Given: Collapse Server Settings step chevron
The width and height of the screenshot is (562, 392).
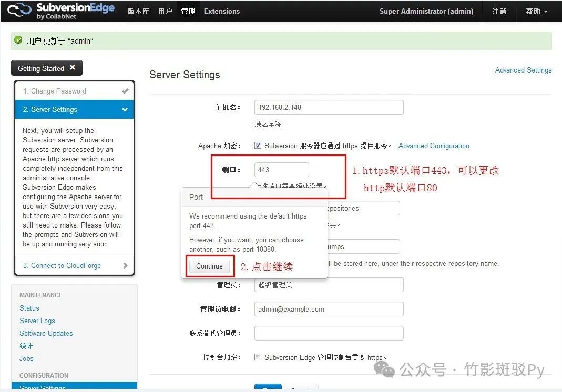Looking at the screenshot, I should click(125, 110).
